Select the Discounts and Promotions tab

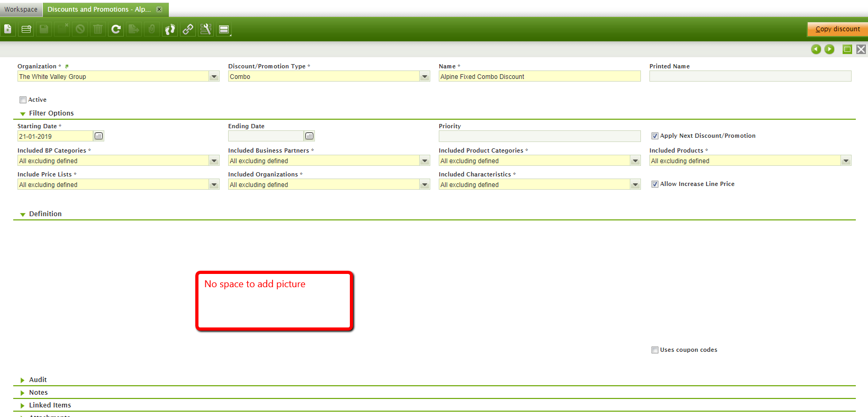99,10
